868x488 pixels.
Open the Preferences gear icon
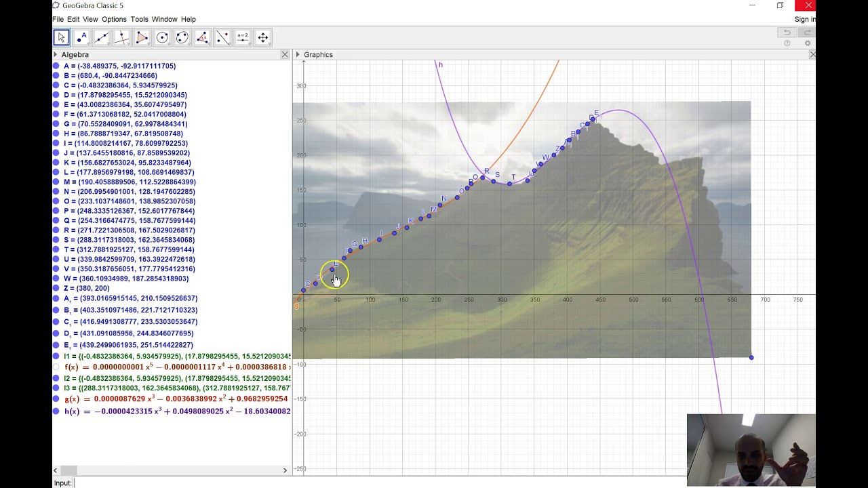(x=807, y=43)
